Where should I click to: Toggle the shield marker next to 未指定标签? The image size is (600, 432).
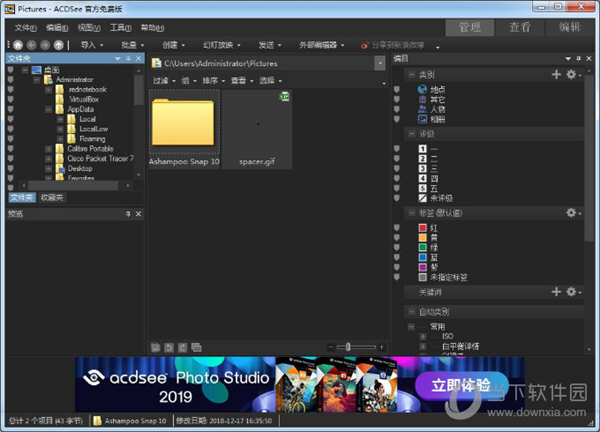[x=397, y=277]
